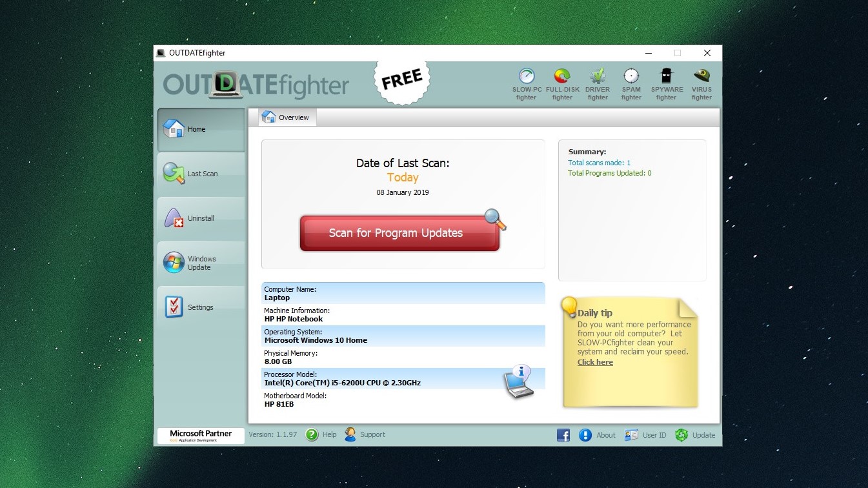Open the DRIVER fighter icon
Screen dimensions: 868x488
[x=598, y=85]
